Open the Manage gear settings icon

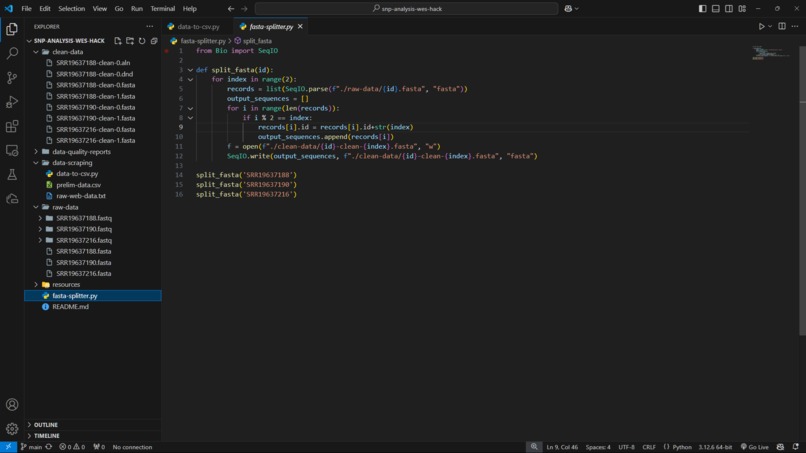(x=12, y=428)
